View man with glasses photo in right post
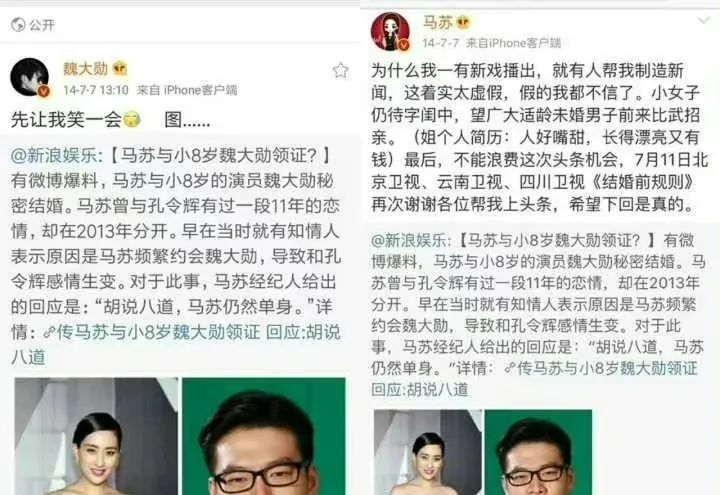 [538, 452]
